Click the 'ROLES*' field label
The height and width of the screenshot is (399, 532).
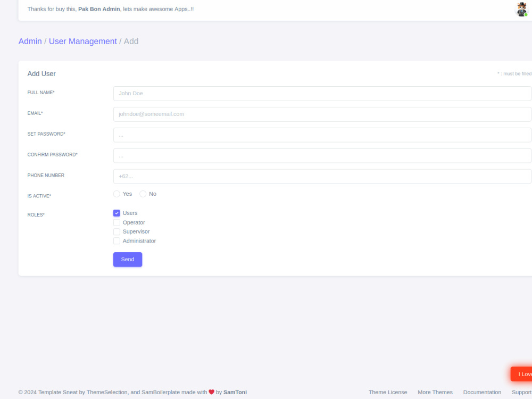click(36, 215)
